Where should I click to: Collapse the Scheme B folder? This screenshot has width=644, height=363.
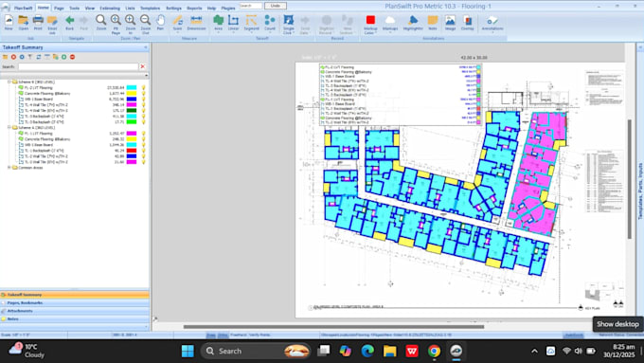[x=9, y=82]
